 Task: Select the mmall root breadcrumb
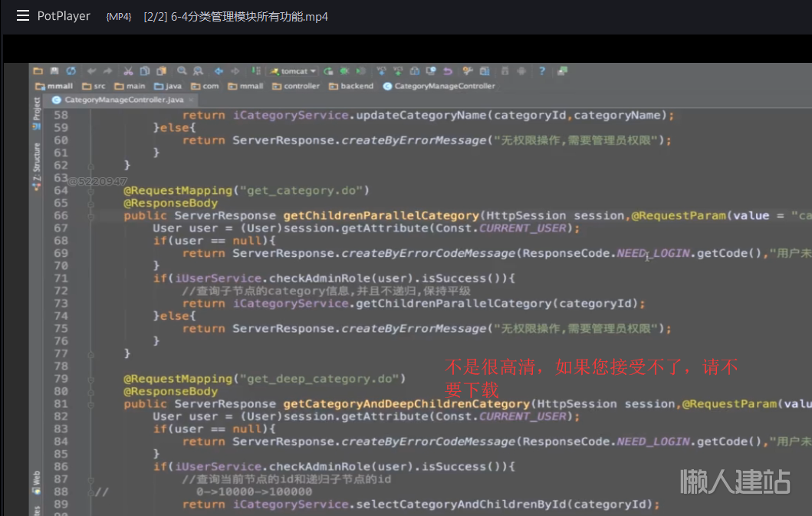tap(54, 86)
